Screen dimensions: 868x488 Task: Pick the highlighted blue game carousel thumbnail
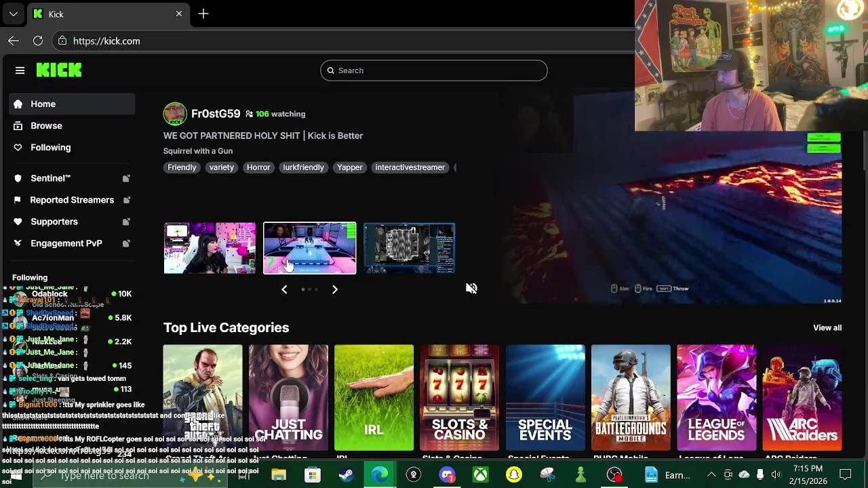pyautogui.click(x=309, y=248)
